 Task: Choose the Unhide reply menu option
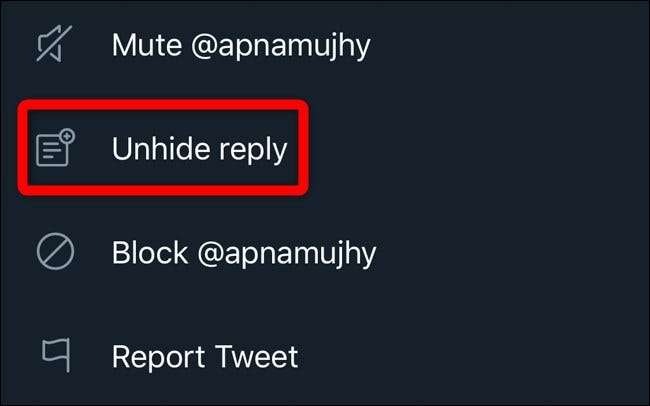(199, 149)
